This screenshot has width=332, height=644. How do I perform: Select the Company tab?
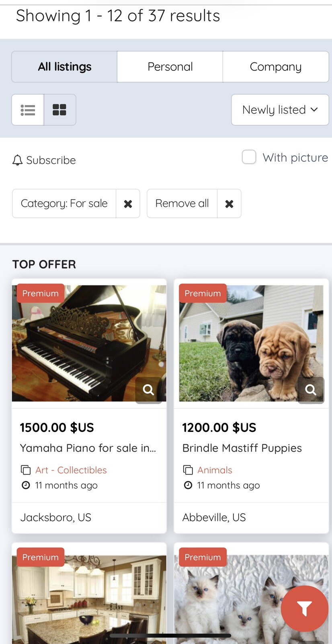coord(276,67)
